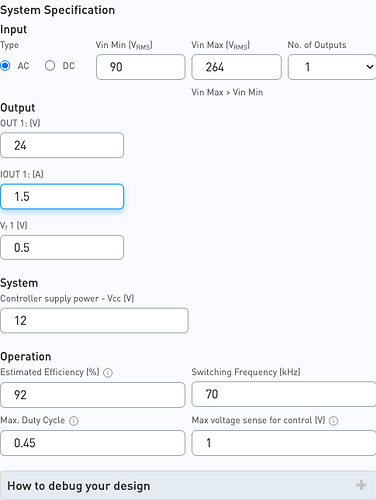Select the DC input type radio button

click(50, 66)
